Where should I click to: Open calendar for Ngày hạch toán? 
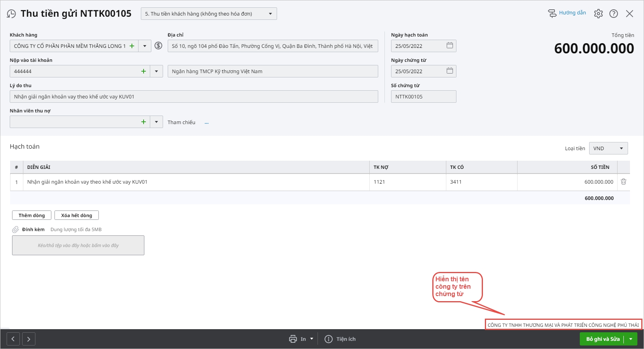point(449,46)
